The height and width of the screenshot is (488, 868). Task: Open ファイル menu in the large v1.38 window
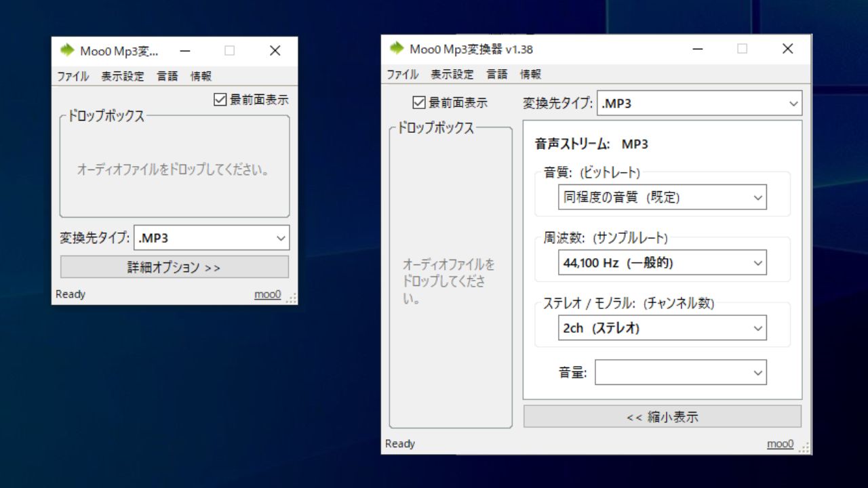(x=402, y=75)
